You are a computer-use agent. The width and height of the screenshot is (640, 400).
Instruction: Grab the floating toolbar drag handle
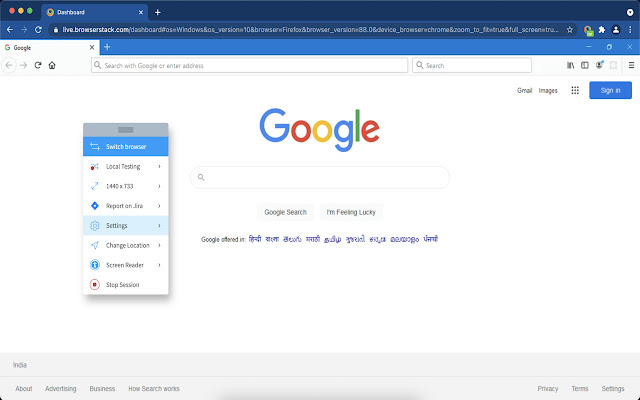(125, 130)
